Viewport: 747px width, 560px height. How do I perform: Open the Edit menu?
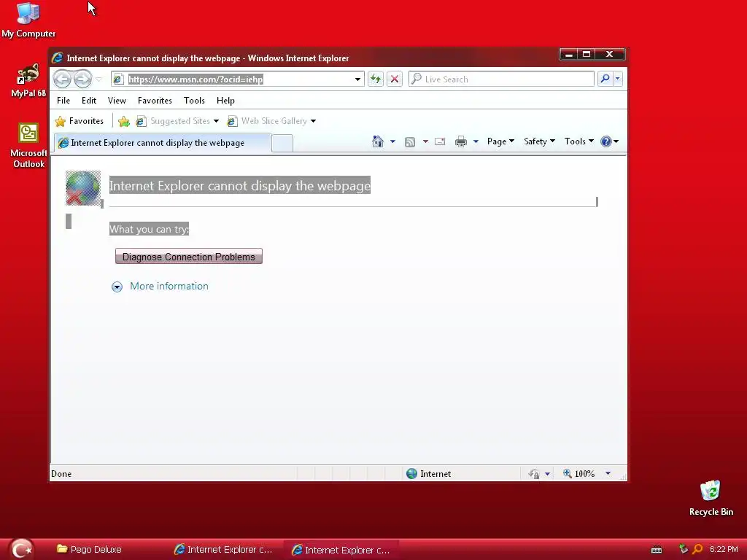coord(88,101)
